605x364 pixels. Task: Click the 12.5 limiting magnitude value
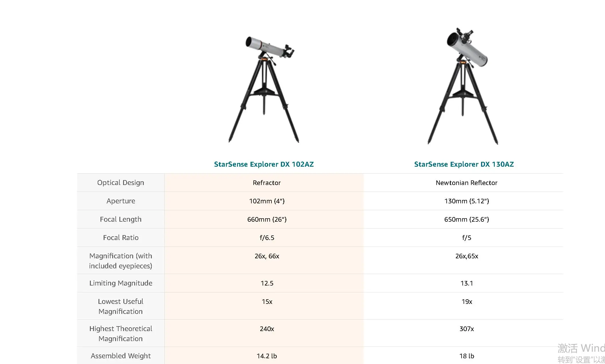tap(267, 283)
